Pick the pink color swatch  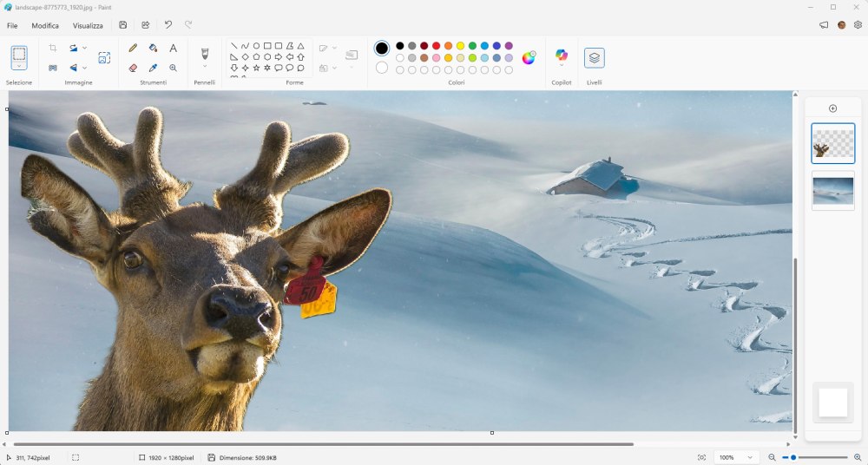click(x=437, y=57)
